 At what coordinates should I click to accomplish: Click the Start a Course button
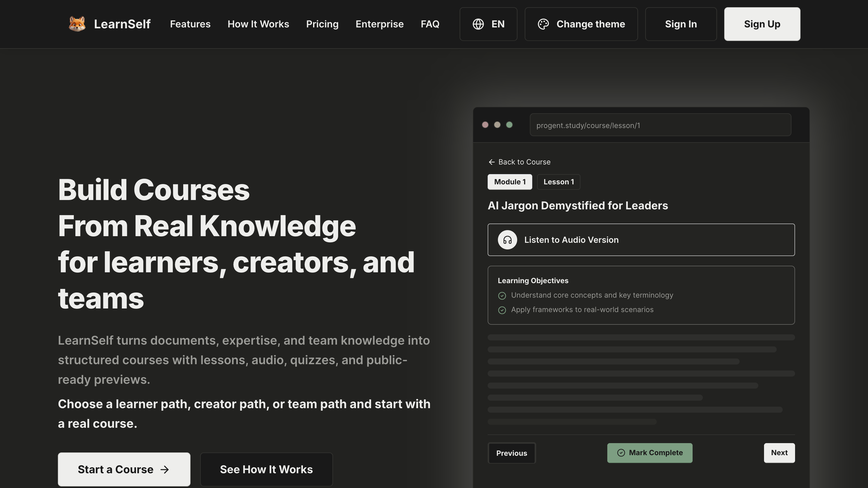124,469
